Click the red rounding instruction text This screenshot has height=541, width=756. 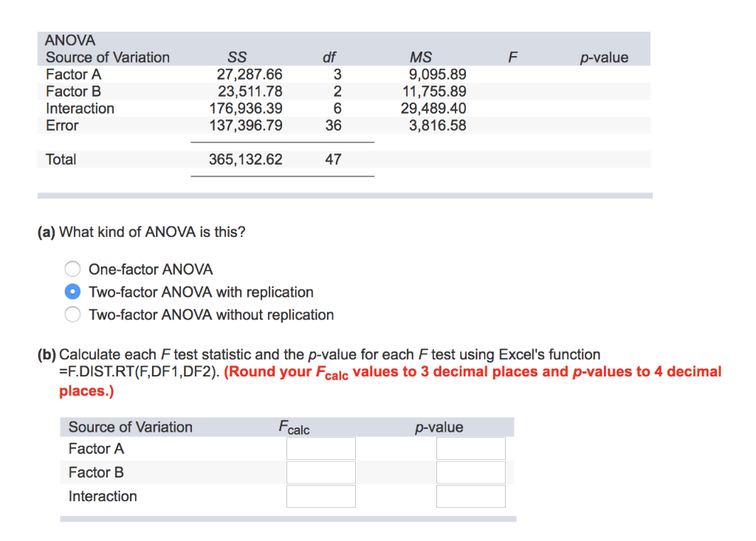click(390, 381)
